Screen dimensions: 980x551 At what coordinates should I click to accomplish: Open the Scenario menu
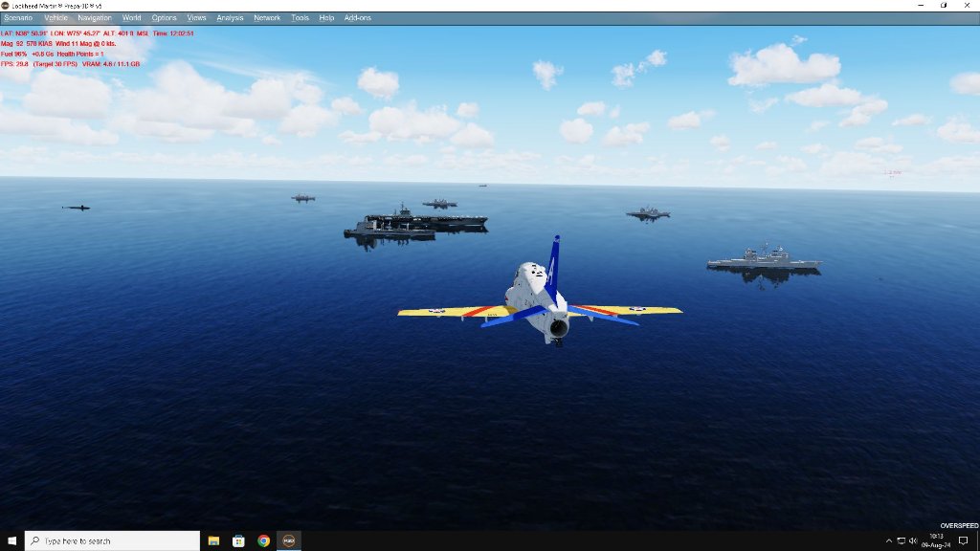pyautogui.click(x=18, y=18)
